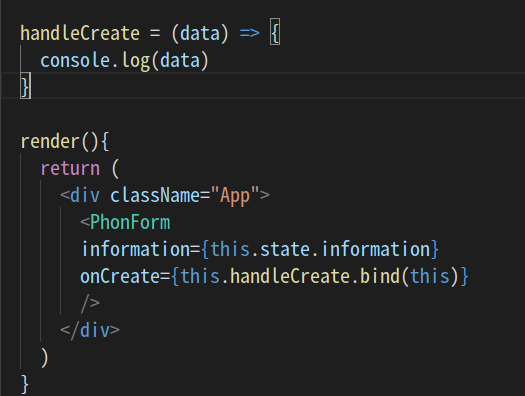Click the self-closing /> of PhonForm
The height and width of the screenshot is (396, 525).
tap(90, 304)
